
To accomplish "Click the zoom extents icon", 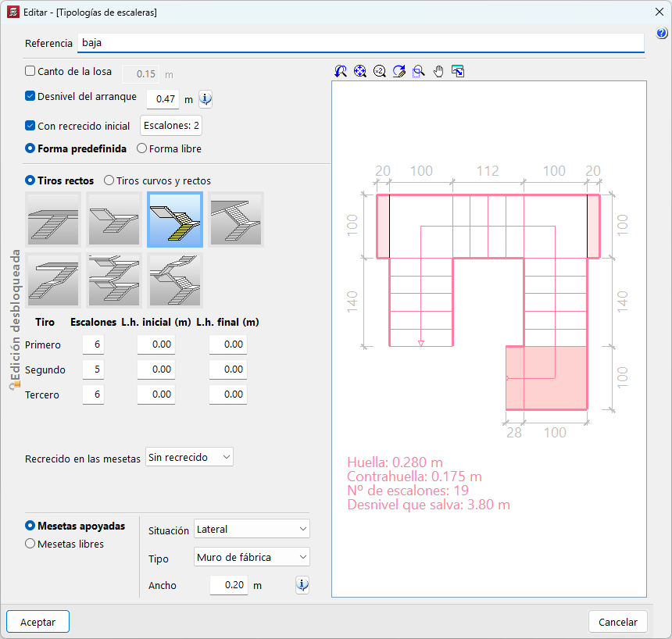I will click(x=360, y=71).
